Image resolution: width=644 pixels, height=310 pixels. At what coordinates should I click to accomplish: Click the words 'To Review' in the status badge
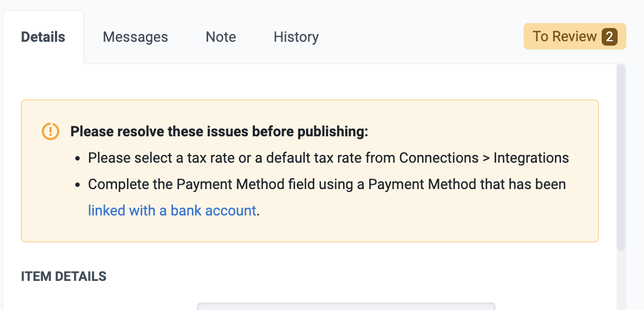pyautogui.click(x=564, y=37)
